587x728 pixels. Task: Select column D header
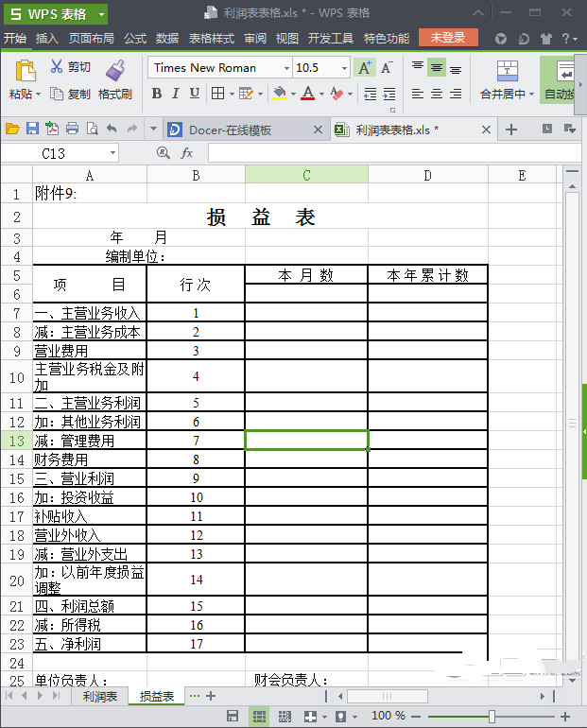pos(428,176)
